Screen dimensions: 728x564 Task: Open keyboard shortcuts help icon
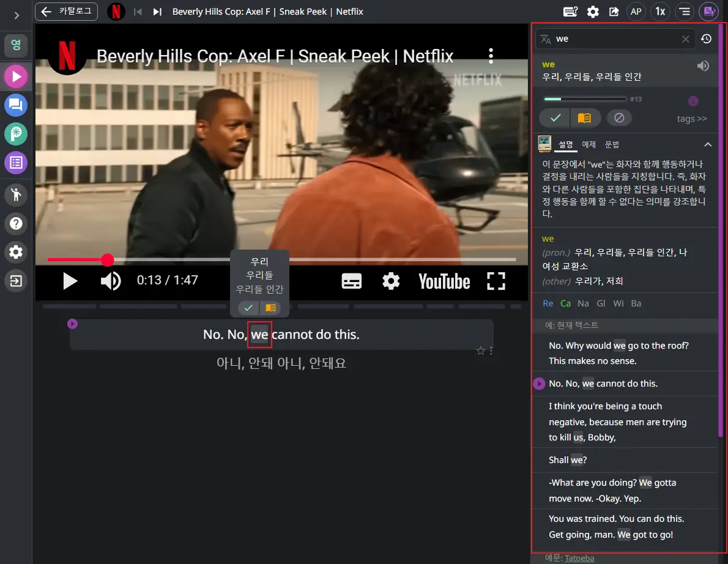coord(570,12)
